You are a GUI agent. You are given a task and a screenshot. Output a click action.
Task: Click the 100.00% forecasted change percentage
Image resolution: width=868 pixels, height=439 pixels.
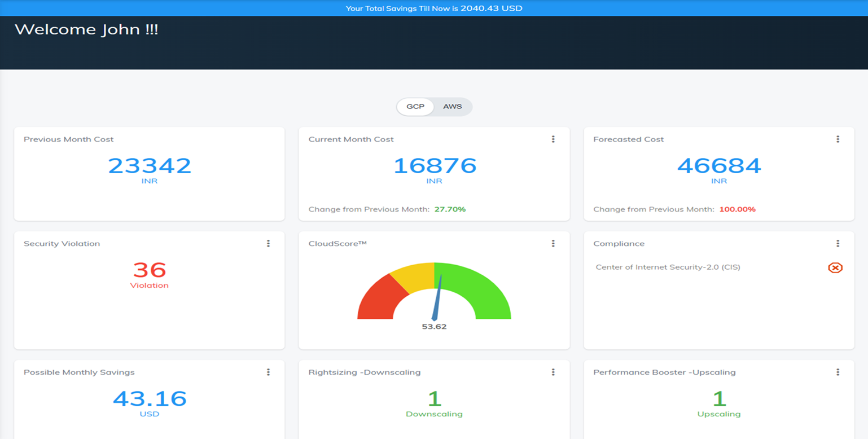click(x=737, y=209)
